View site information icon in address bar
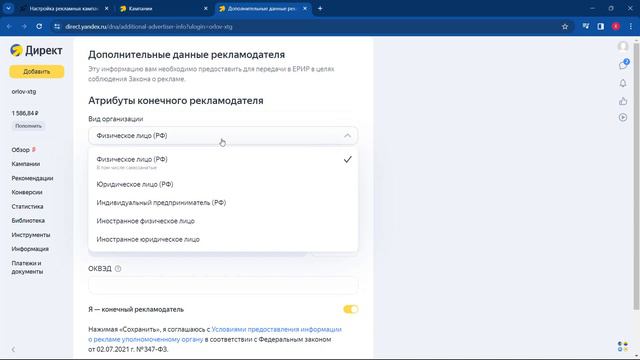The width and height of the screenshot is (640, 360). [x=57, y=27]
